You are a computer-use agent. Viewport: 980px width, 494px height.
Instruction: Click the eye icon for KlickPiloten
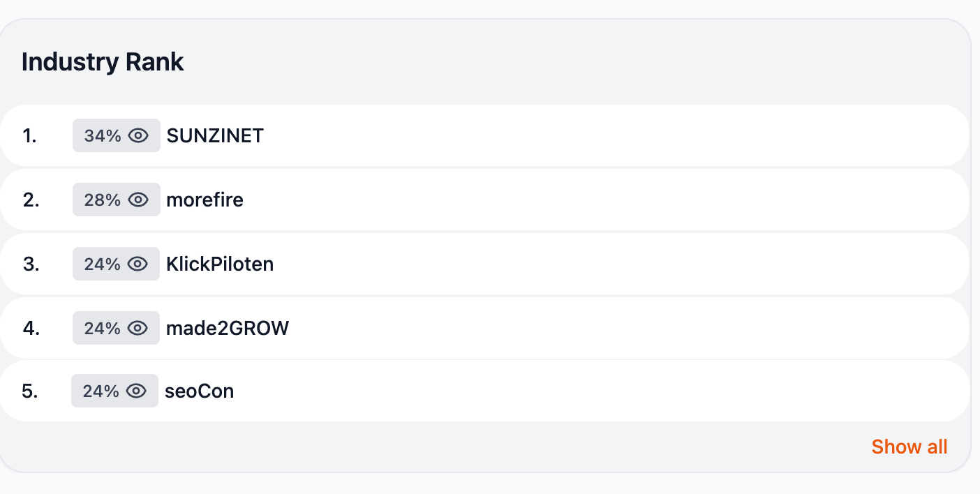(x=138, y=264)
